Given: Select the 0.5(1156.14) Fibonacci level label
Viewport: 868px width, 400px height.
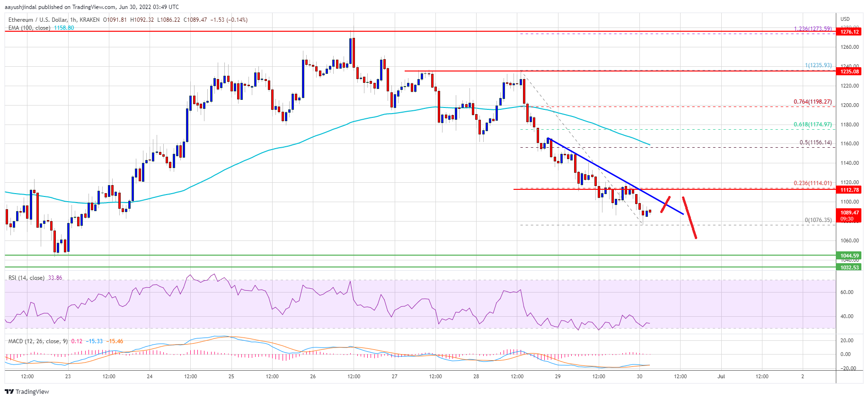Looking at the screenshot, I should [x=815, y=142].
